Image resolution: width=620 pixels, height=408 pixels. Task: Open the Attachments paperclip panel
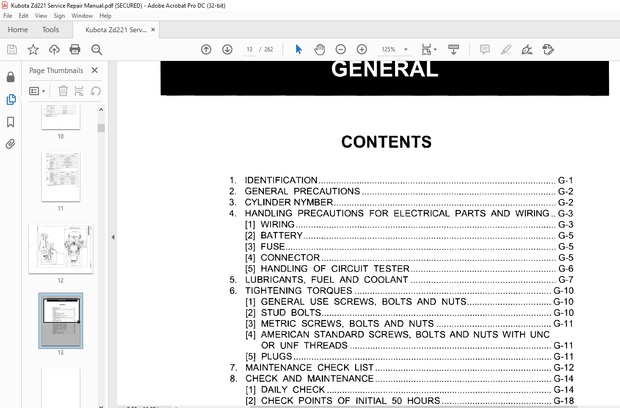point(11,144)
